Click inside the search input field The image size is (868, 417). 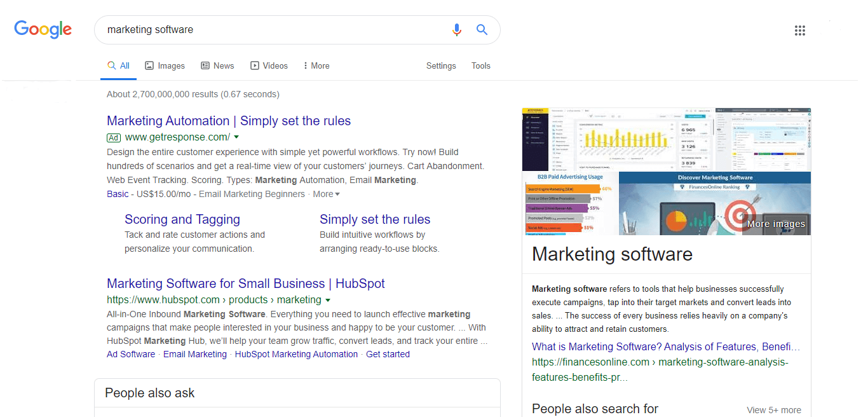[254, 29]
